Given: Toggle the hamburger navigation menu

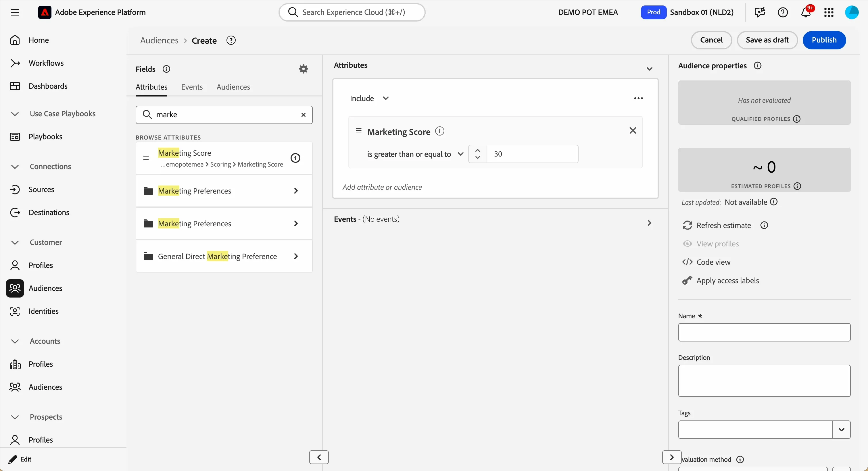Looking at the screenshot, I should 15,12.
